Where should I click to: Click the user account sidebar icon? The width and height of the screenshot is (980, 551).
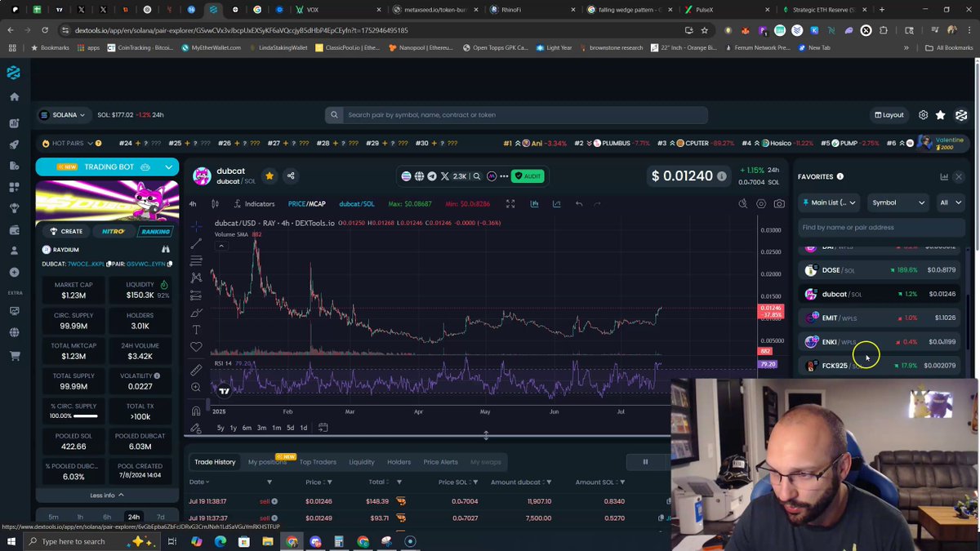point(14,251)
